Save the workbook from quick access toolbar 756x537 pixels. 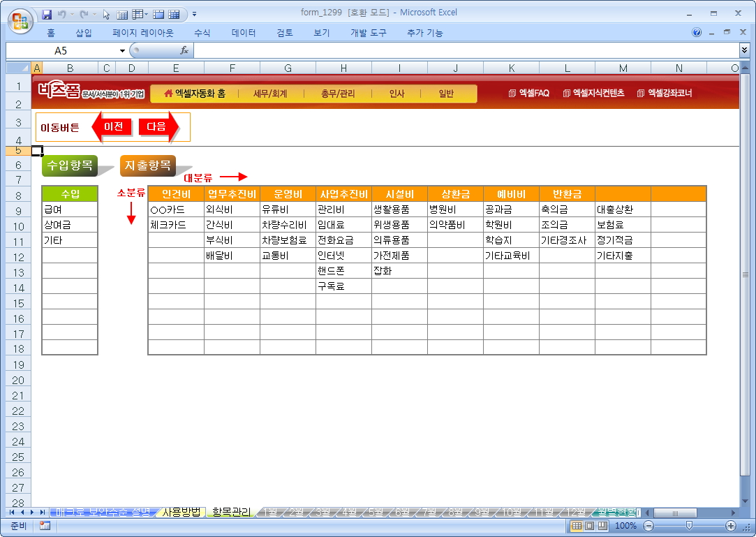click(x=47, y=13)
